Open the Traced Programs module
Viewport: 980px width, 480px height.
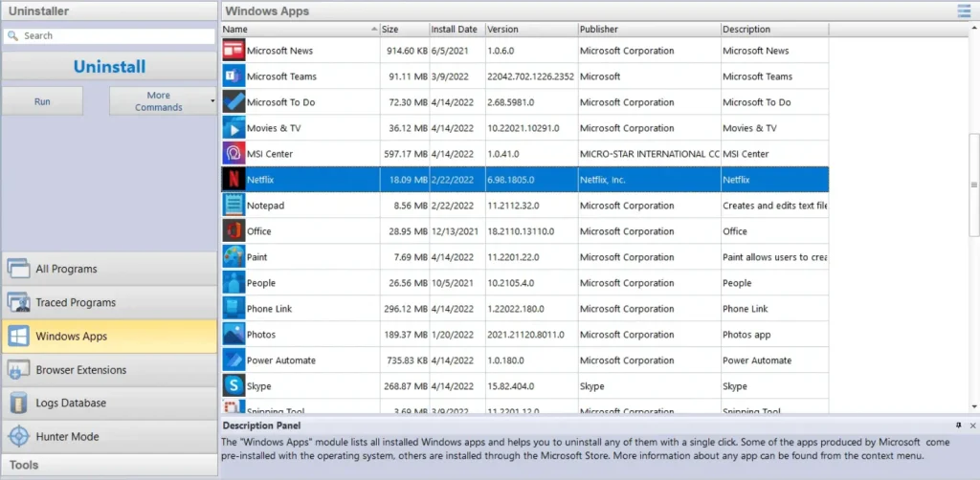coord(109,303)
